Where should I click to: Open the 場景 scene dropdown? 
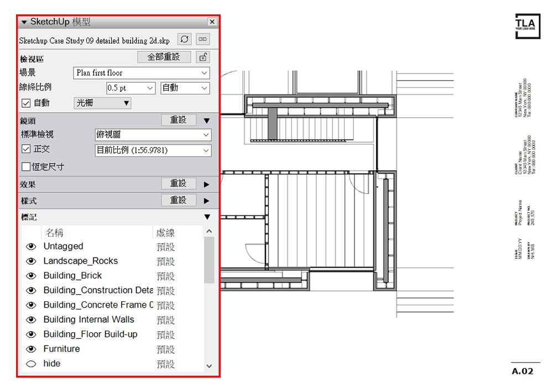(x=142, y=73)
